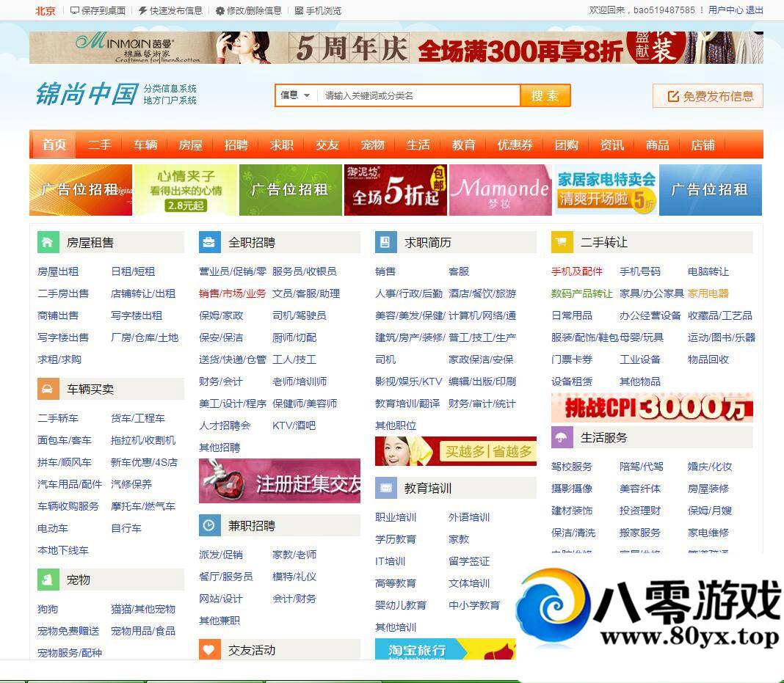Click the 退出 logout link
Image resolution: width=784 pixels, height=683 pixels.
(755, 10)
